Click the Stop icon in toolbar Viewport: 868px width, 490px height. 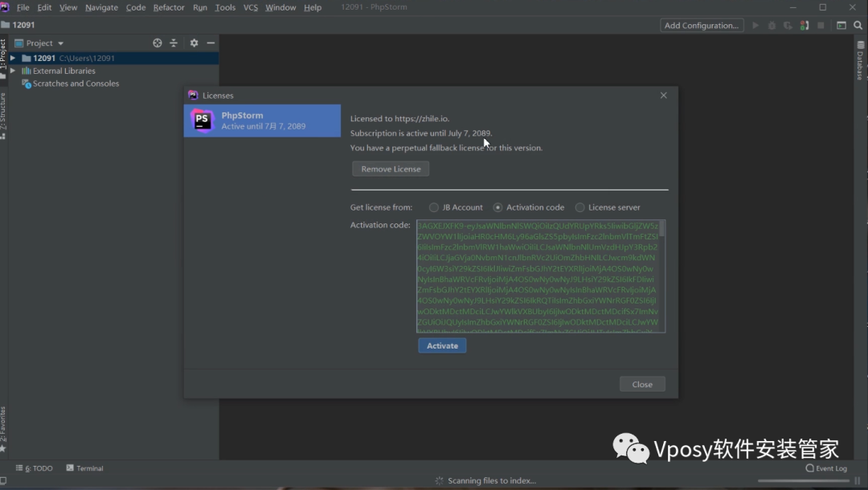[x=821, y=26]
